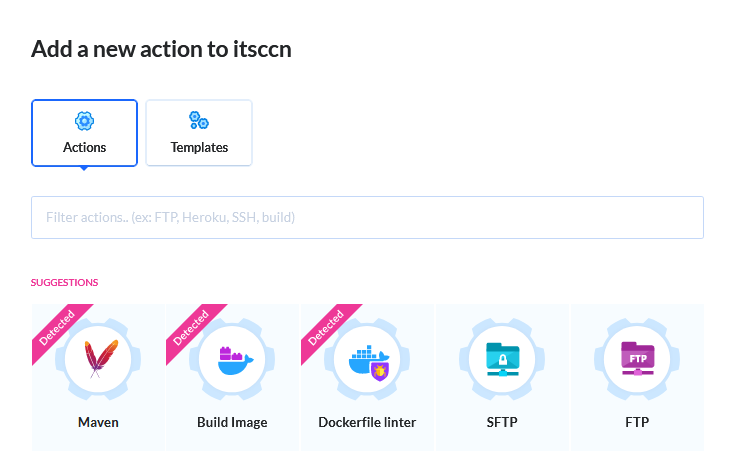Click the Maven action label
The image size is (736, 469).
[98, 422]
